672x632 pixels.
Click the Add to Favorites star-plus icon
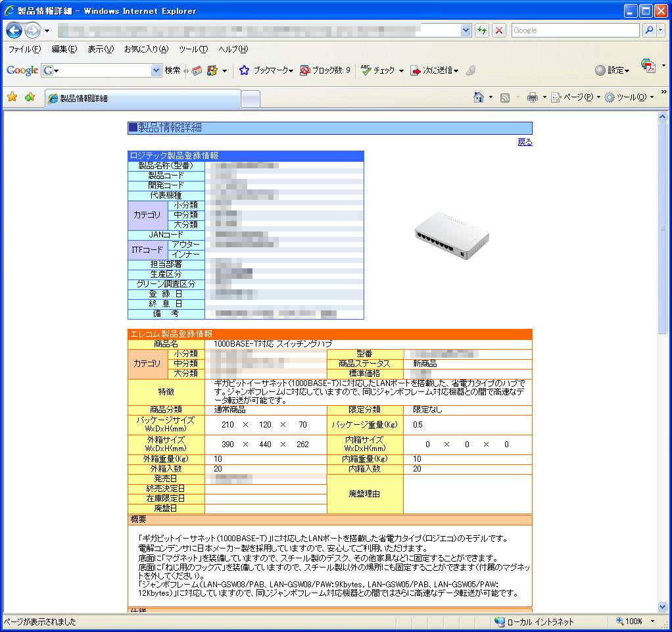point(30,97)
